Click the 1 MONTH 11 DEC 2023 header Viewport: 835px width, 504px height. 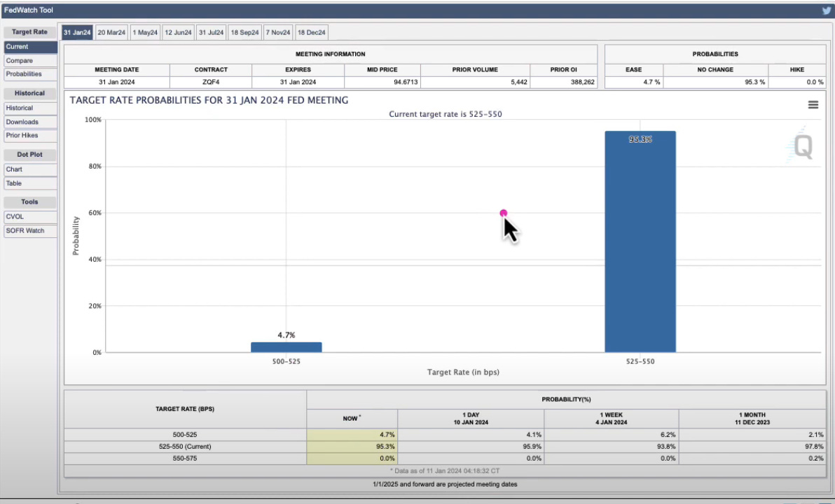click(x=752, y=419)
